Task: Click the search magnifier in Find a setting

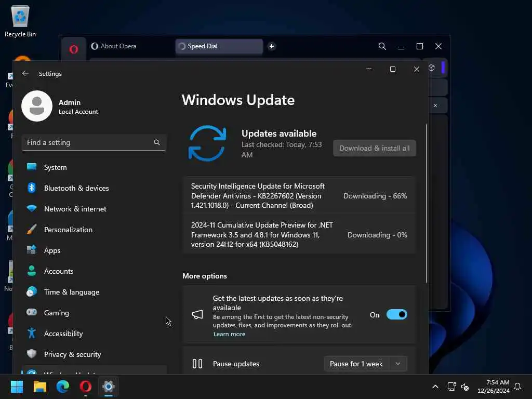Action: [x=157, y=142]
